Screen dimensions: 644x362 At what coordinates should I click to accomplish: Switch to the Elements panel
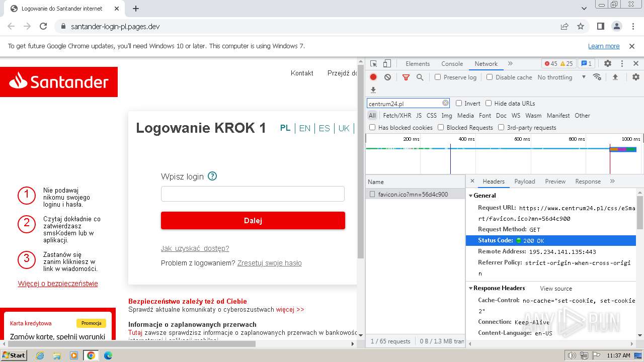418,64
